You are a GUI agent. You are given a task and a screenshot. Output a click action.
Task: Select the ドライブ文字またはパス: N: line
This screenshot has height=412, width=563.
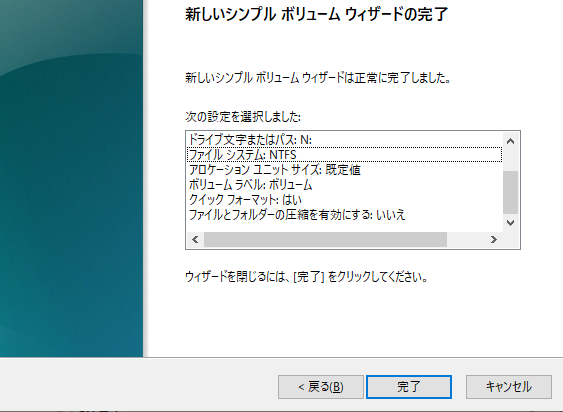click(344, 140)
